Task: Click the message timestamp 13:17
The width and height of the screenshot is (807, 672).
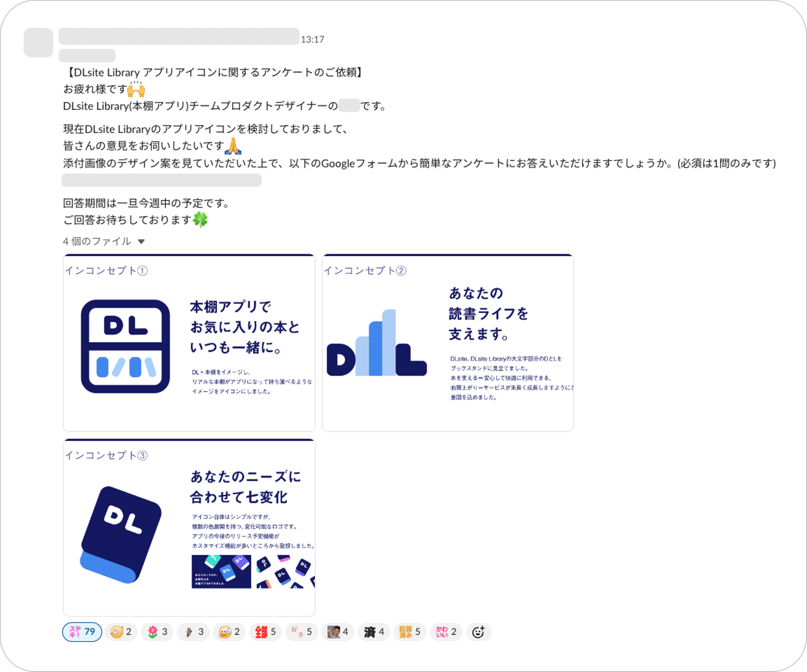Action: 313,39
